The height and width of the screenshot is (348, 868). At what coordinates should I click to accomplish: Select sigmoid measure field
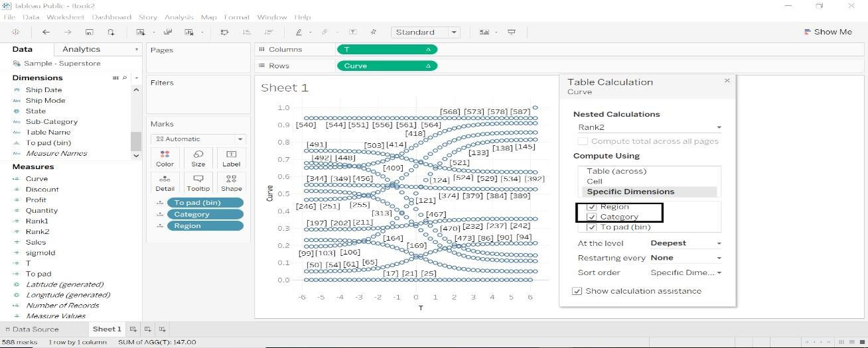point(40,253)
